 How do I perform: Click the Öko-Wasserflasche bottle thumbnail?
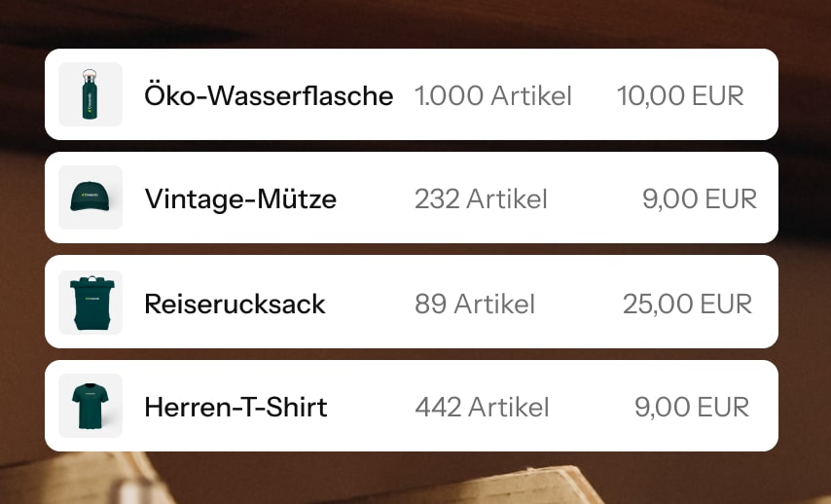[x=90, y=94]
